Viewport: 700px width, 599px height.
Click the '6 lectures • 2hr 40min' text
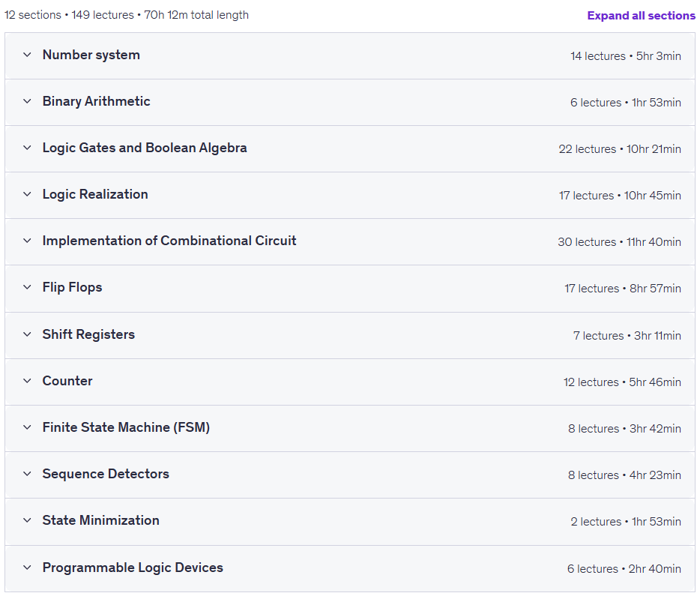[624, 569]
